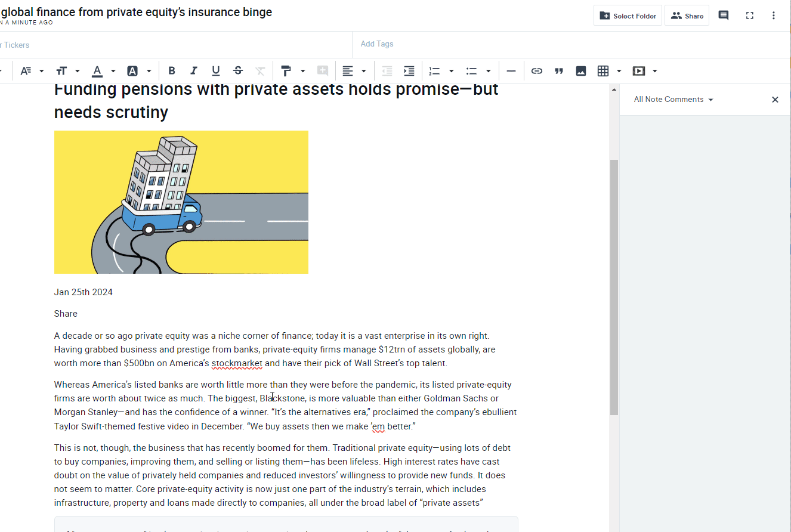The height and width of the screenshot is (532, 791).
Task: Add a comment from the toolbar
Action: click(x=323, y=71)
